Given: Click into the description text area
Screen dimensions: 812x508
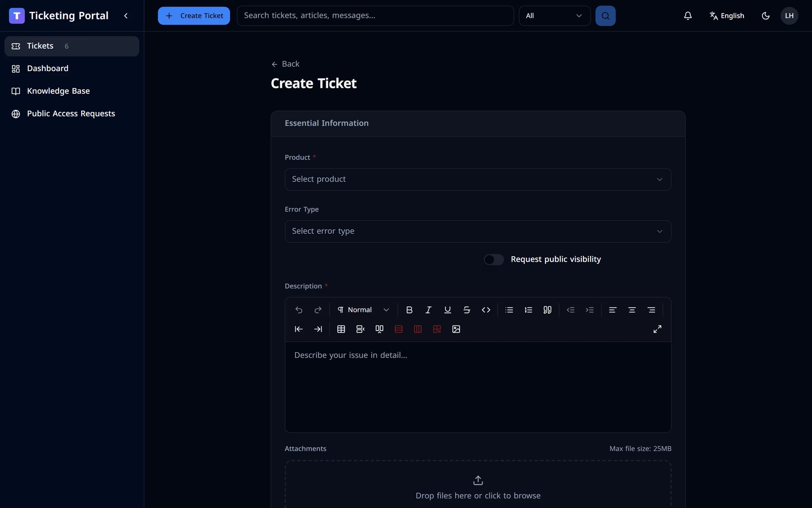Looking at the screenshot, I should 478,387.
